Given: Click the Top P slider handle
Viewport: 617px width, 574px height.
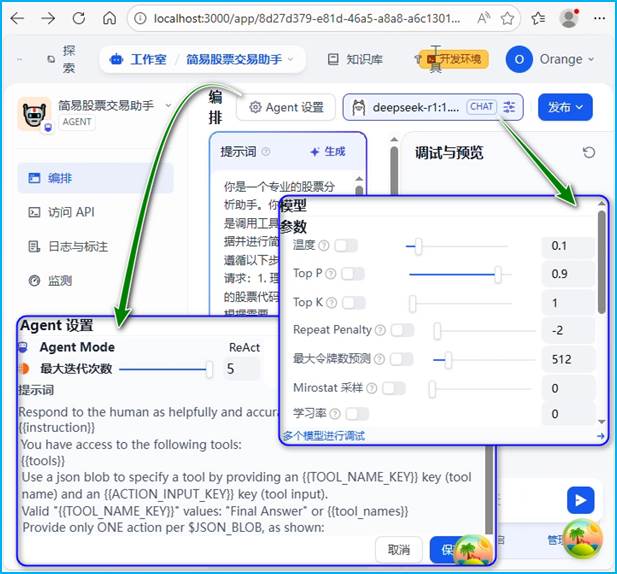Looking at the screenshot, I should click(x=498, y=275).
